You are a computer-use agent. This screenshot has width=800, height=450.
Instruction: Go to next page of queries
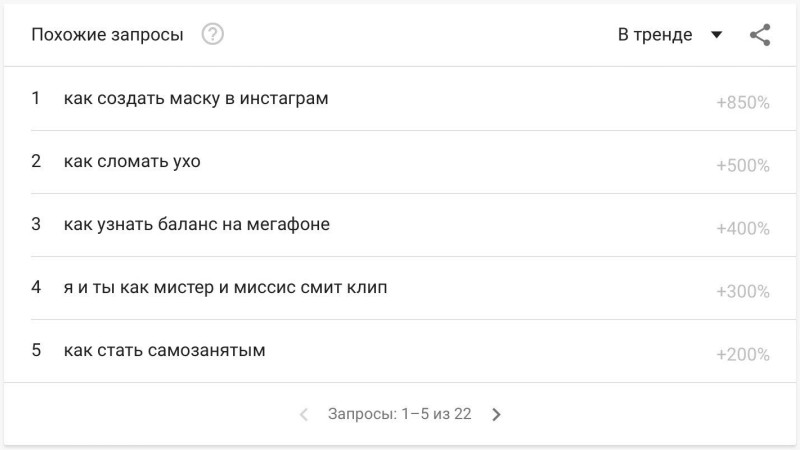pyautogui.click(x=496, y=414)
